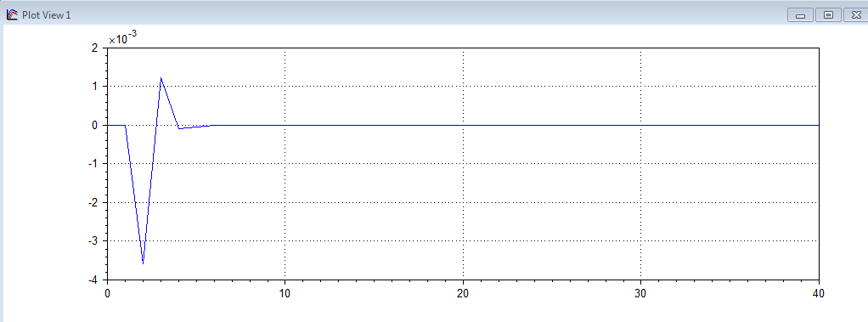Click the Plot View 1 window icon

(x=12, y=15)
